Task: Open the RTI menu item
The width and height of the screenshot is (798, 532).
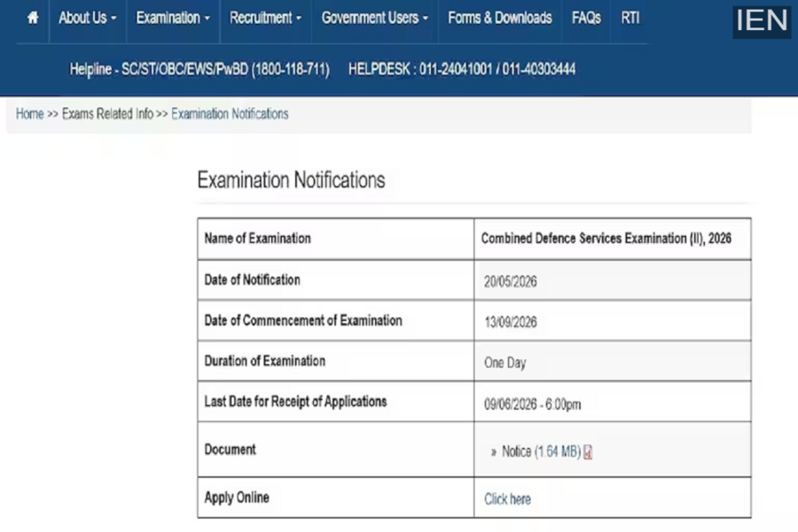Action: click(x=630, y=19)
